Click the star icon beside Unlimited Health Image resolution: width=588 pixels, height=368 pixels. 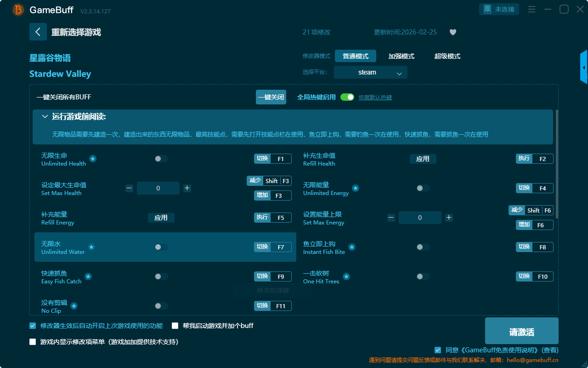(93, 159)
